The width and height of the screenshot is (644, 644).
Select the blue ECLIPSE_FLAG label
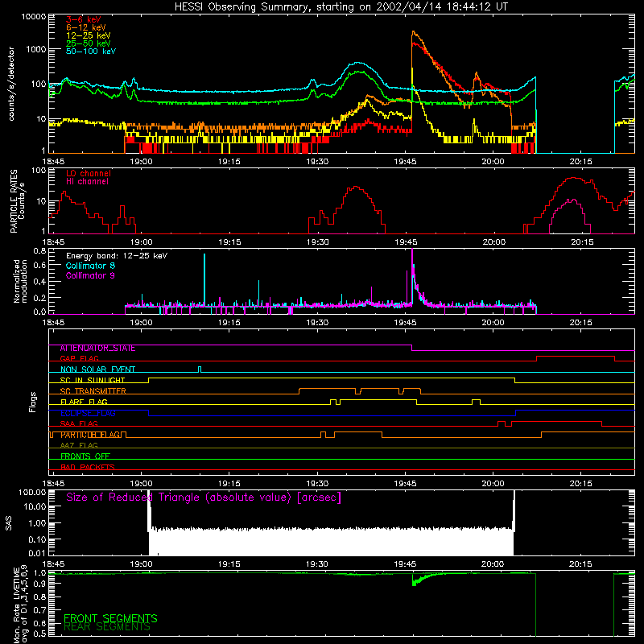click(88, 413)
